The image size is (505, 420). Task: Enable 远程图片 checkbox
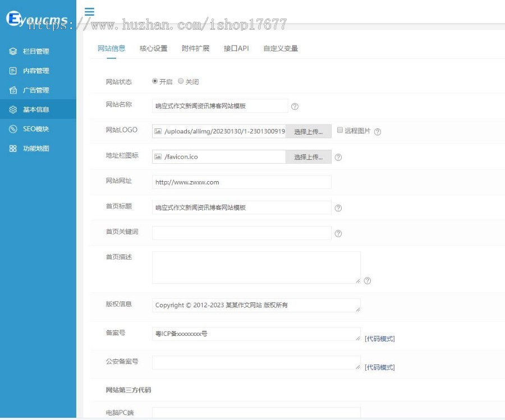click(340, 130)
